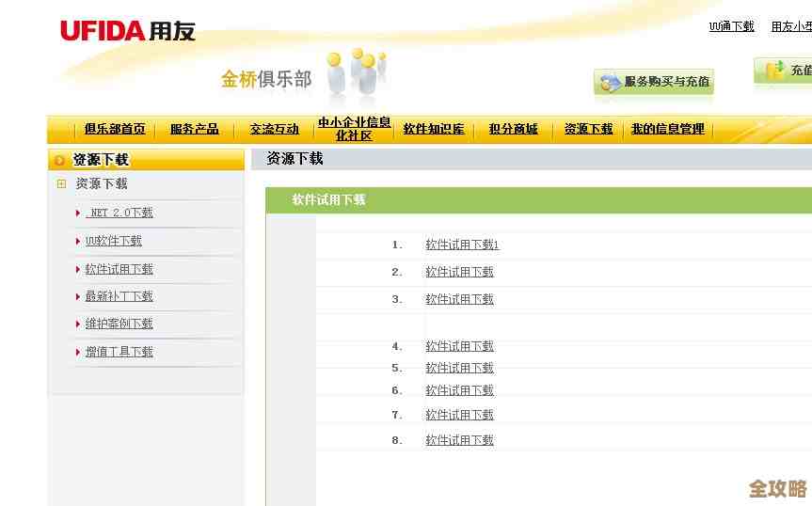The height and width of the screenshot is (506, 812).
Task: Open list item 3 软件试用下载
Action: point(459,299)
